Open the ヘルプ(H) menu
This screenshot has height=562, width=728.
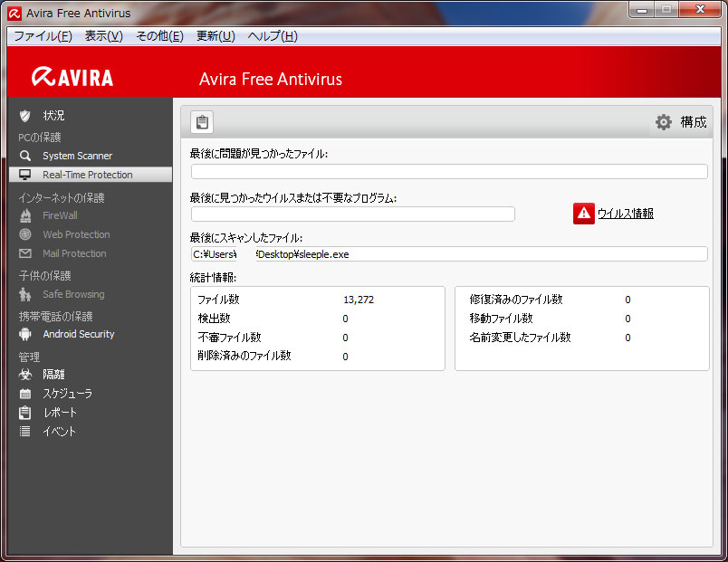(x=273, y=35)
